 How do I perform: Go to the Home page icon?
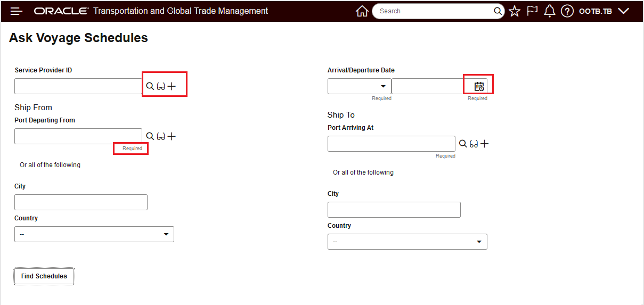362,11
